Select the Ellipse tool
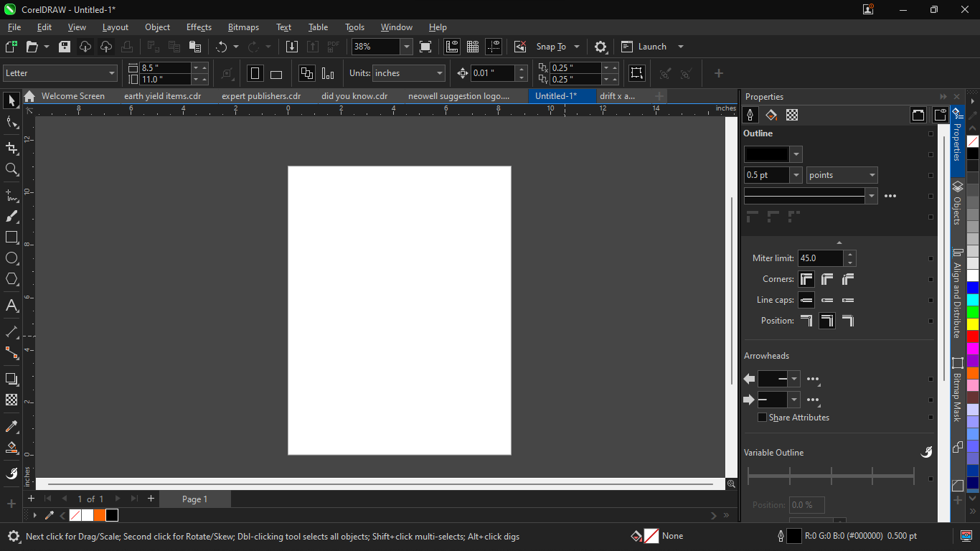 (11, 258)
